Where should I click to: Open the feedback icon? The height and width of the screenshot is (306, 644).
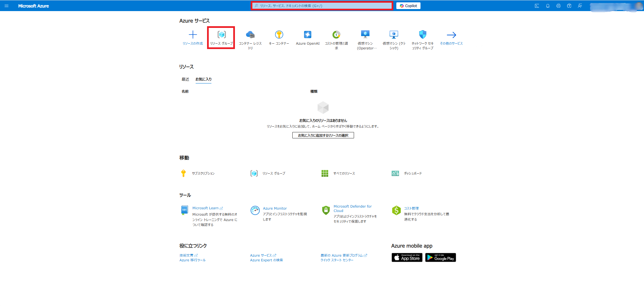coord(580,6)
